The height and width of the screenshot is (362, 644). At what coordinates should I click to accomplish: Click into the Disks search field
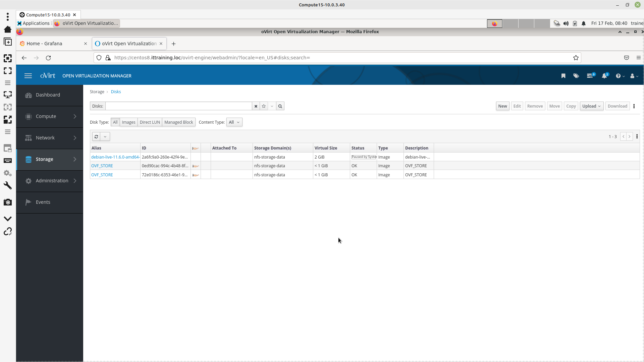(178, 106)
